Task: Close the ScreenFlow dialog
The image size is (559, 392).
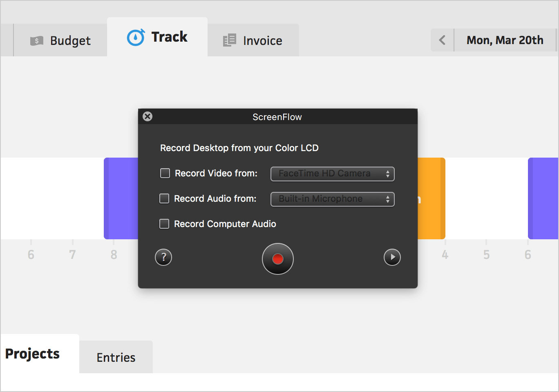Action: point(148,116)
